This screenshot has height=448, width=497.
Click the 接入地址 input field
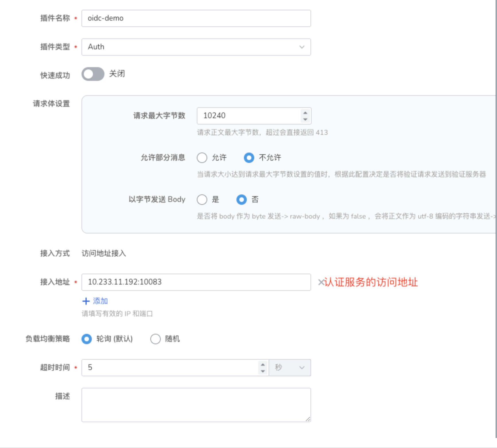196,282
